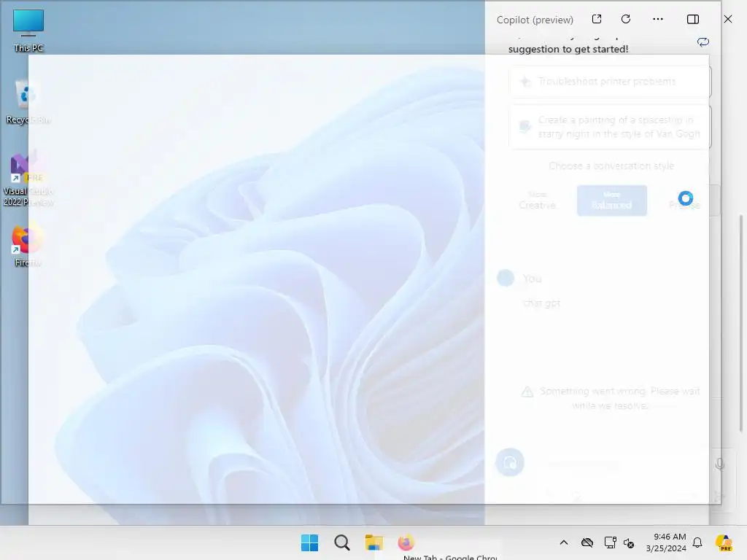Toggle the Copilot side-by-side pane icon
Screen dimensions: 747x560
pyautogui.click(x=693, y=19)
